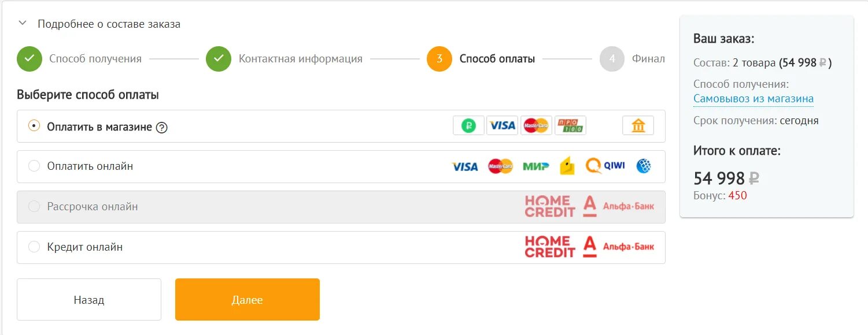This screenshot has width=868, height=335.
Task: Click the PRO100 card icon
Action: 570,125
